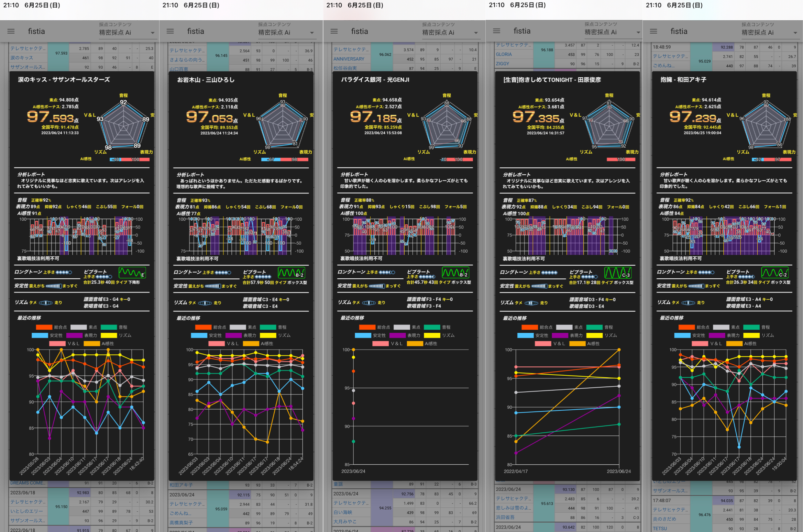Click vibrato waveform icon labeled C-3
The image size is (803, 532).
pos(618,273)
